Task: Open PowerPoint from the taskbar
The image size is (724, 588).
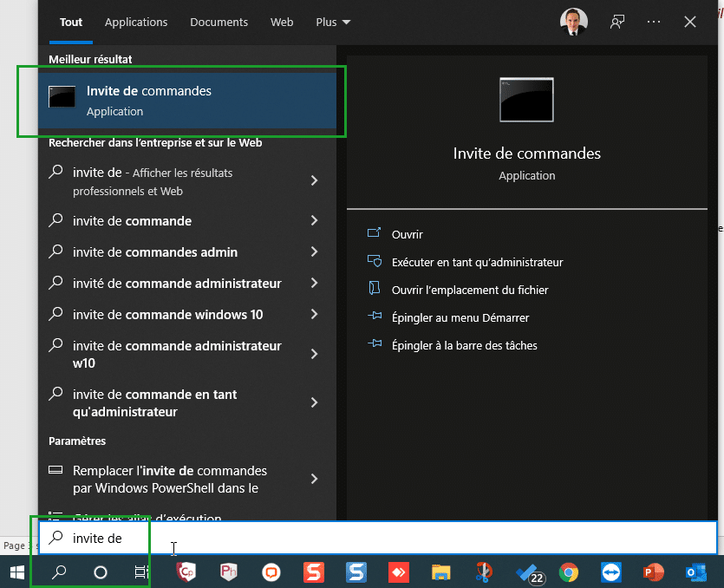Action: [x=653, y=572]
